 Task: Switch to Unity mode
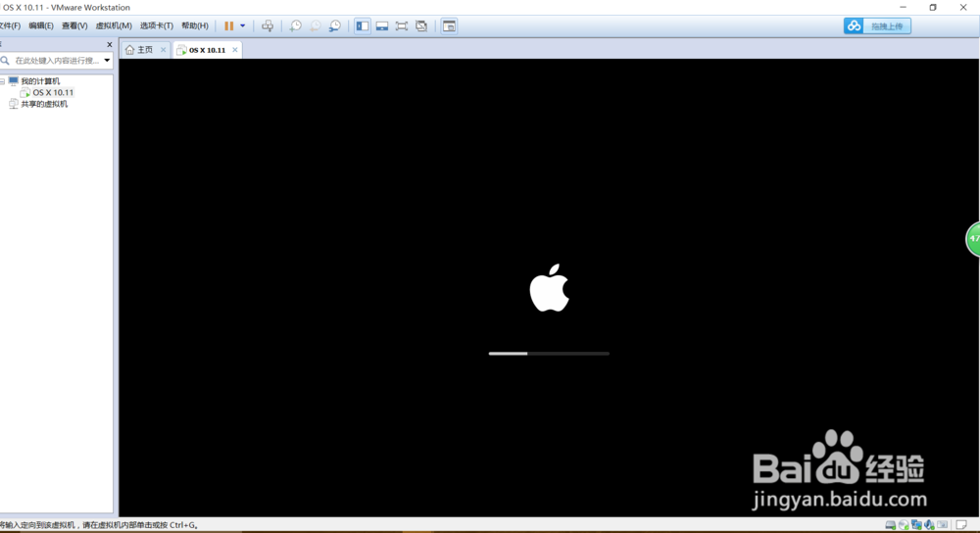(421, 25)
